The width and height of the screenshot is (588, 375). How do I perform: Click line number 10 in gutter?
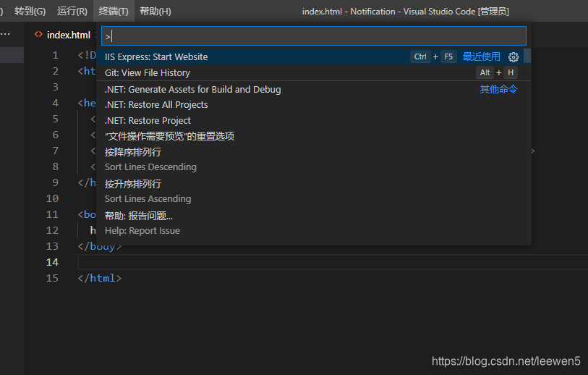pyautogui.click(x=53, y=198)
